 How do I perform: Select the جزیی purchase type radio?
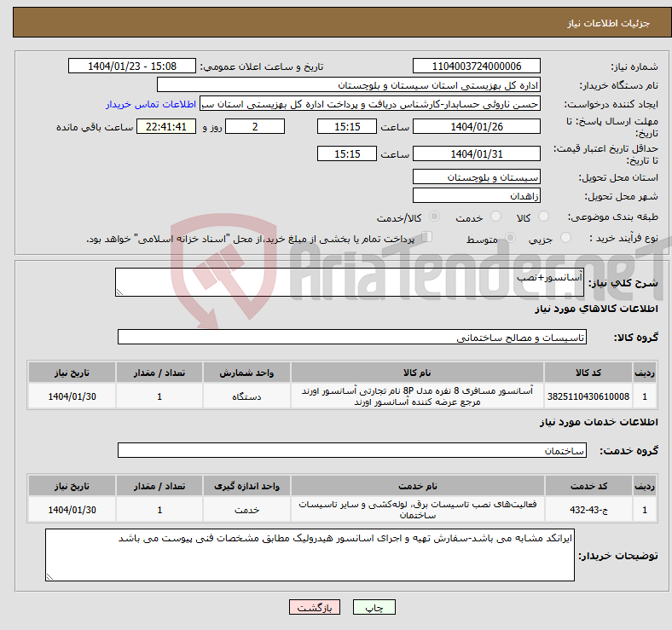click(x=565, y=238)
